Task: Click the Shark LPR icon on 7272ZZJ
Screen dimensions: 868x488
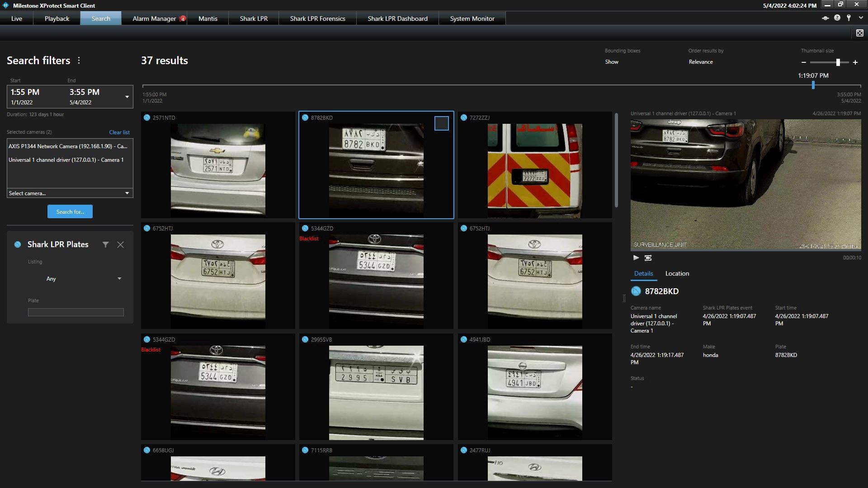Action: 463,117
